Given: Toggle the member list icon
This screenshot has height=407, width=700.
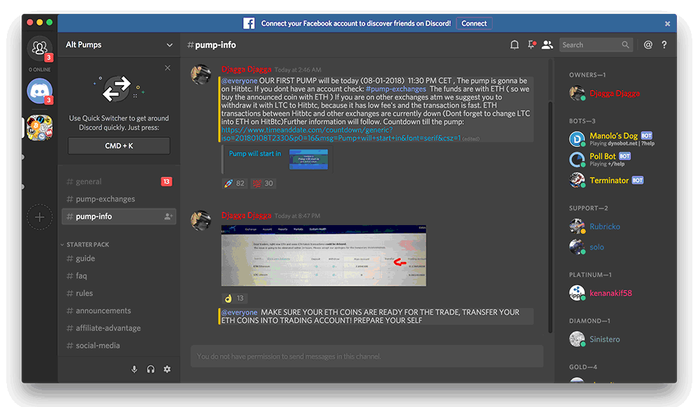Looking at the screenshot, I should point(547,45).
